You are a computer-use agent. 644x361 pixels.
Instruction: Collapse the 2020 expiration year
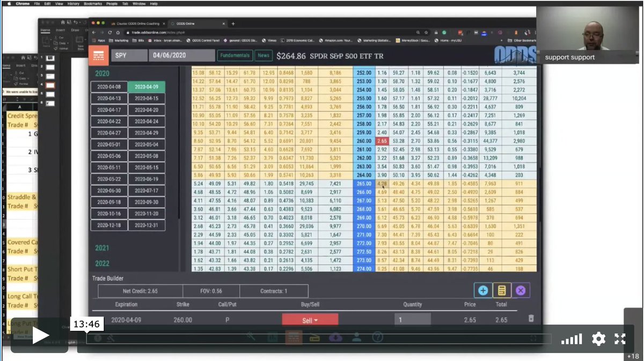[102, 74]
